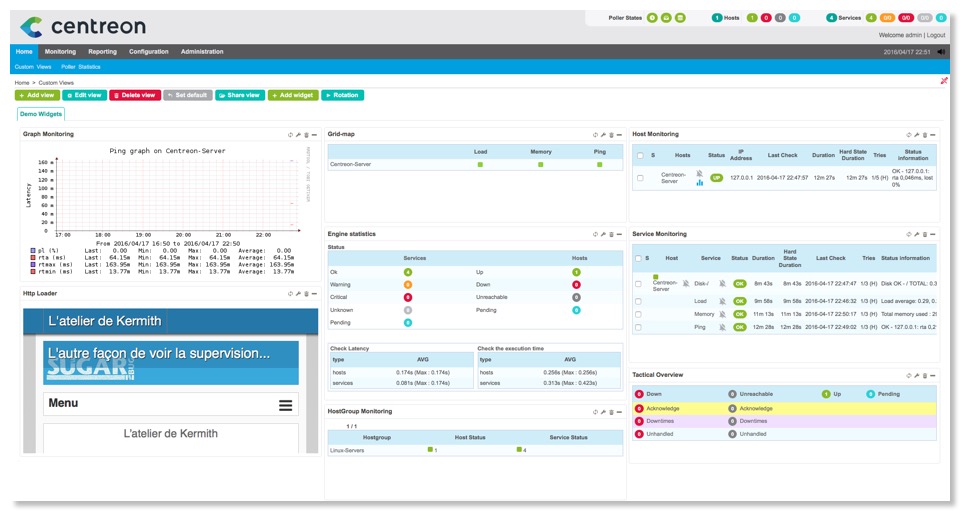Open the bar chart icon for Centreon-Server host
The height and width of the screenshot is (511, 960).
point(700,182)
